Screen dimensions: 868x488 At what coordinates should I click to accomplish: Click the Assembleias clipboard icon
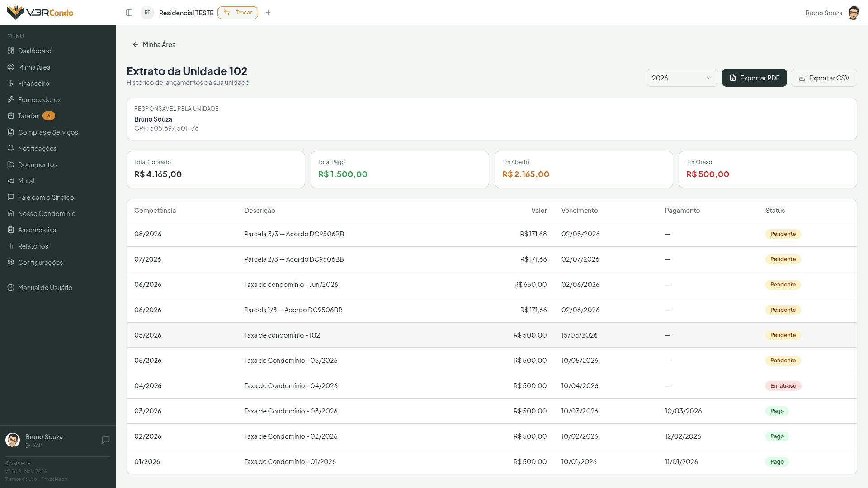(x=11, y=230)
